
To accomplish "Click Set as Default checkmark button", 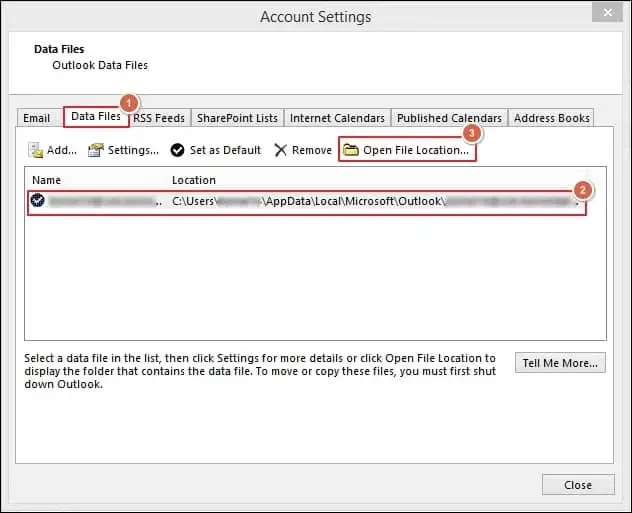I will pyautogui.click(x=215, y=150).
